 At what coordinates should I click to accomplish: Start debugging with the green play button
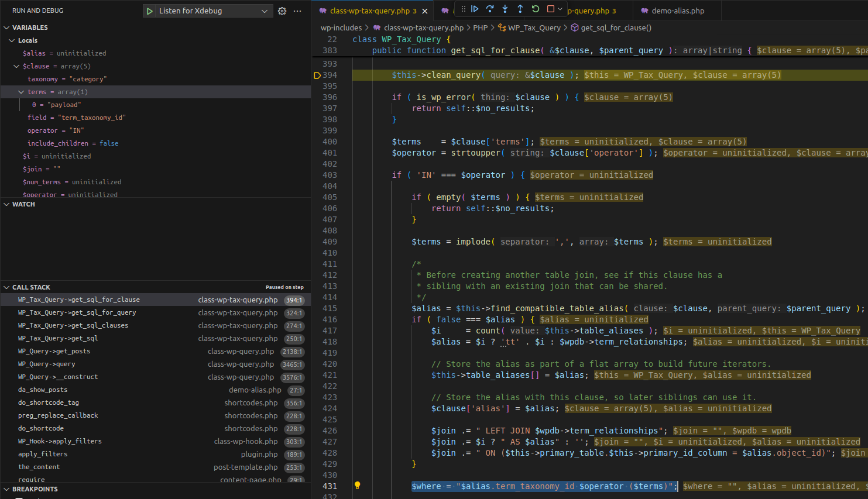coord(150,11)
